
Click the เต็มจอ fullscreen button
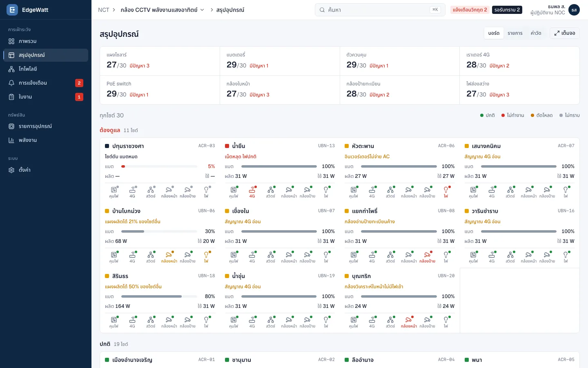[x=565, y=33]
